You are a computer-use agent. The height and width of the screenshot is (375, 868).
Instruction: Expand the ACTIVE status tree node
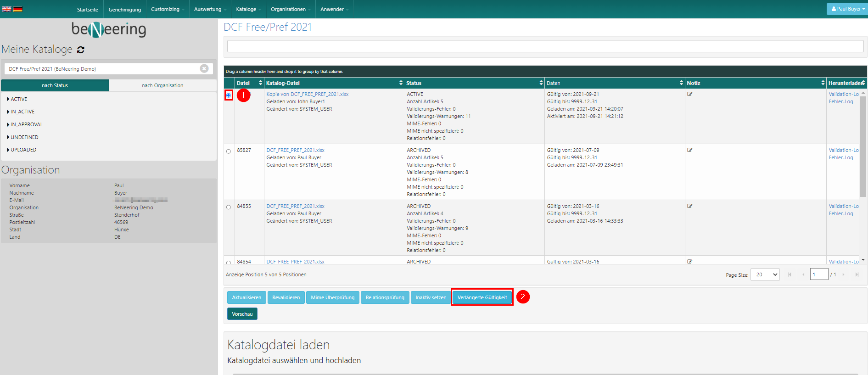coord(8,99)
